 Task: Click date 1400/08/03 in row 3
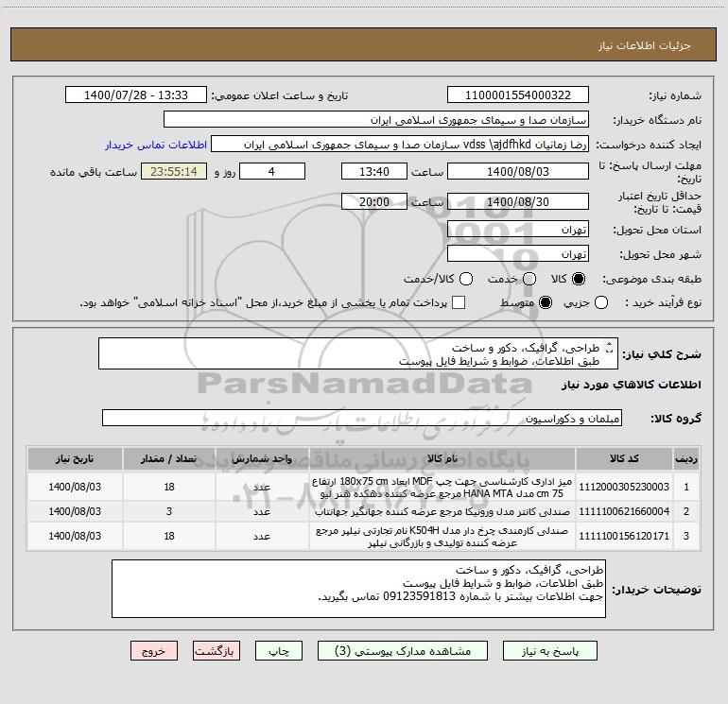(x=75, y=536)
